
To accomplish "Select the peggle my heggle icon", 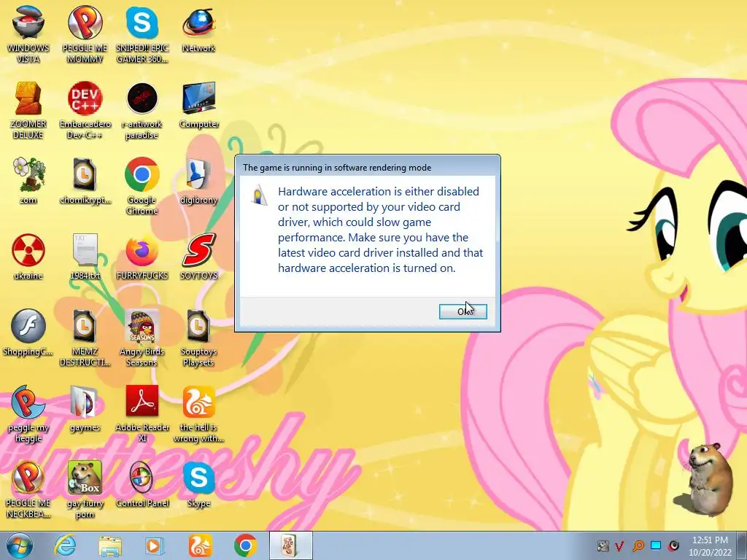I will point(28,414).
